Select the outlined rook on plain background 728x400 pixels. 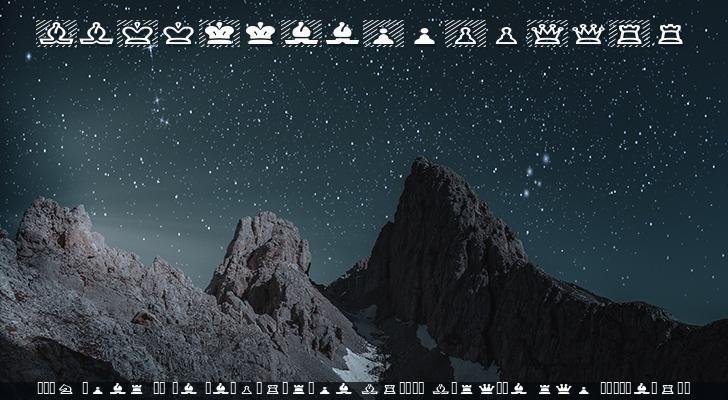point(670,34)
